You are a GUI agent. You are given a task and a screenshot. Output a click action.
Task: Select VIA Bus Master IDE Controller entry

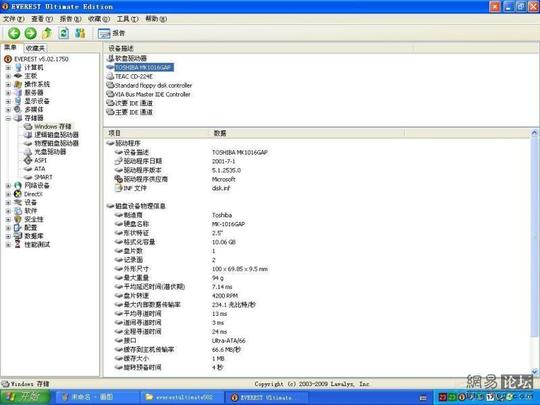click(x=153, y=94)
